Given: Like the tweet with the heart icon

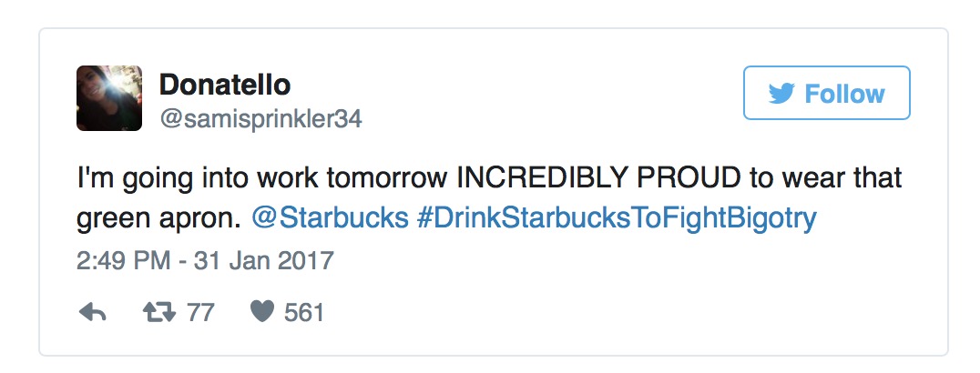Looking at the screenshot, I should tap(262, 314).
